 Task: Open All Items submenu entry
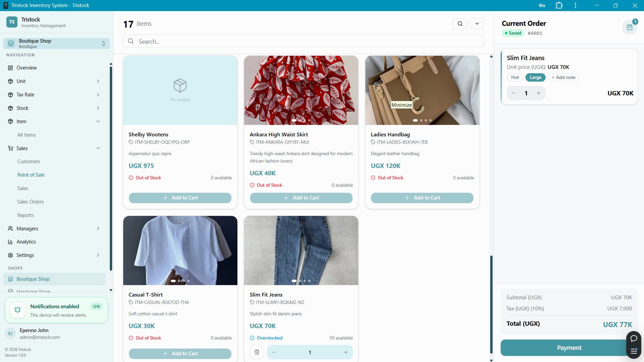click(x=27, y=135)
